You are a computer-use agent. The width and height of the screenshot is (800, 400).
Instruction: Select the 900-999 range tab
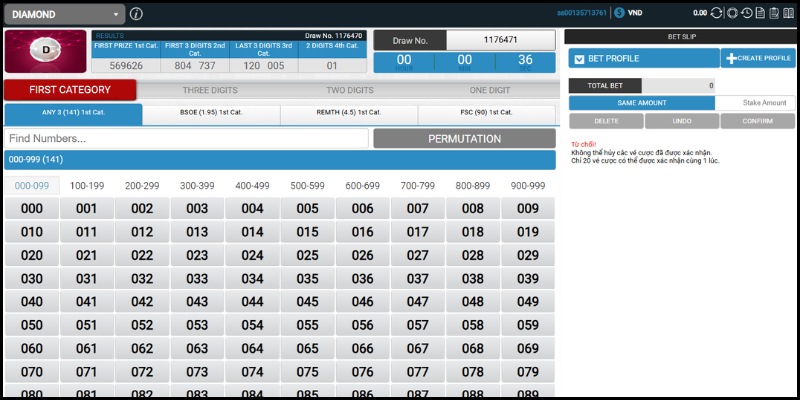528,186
